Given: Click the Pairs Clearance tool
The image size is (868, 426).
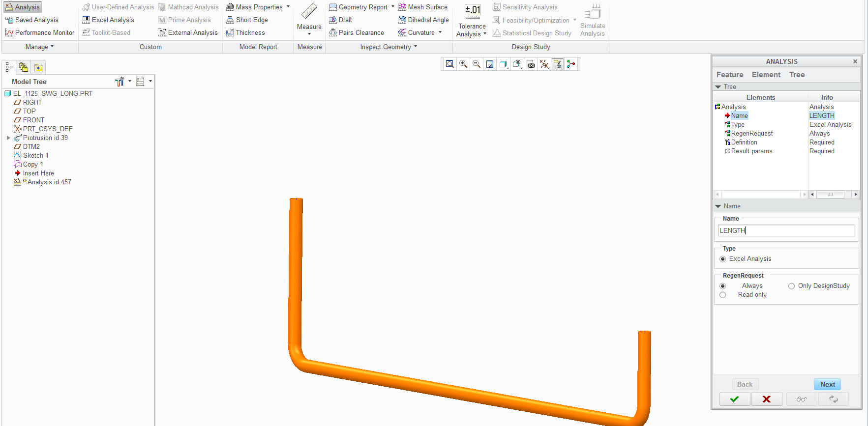Looking at the screenshot, I should pos(357,32).
